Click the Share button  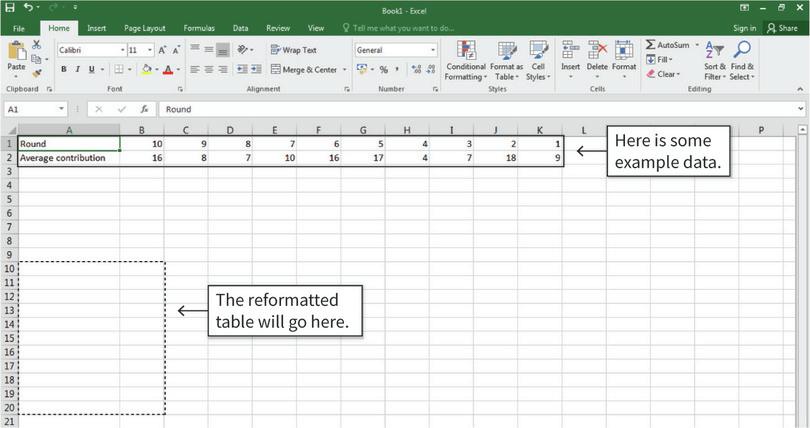coord(782,28)
